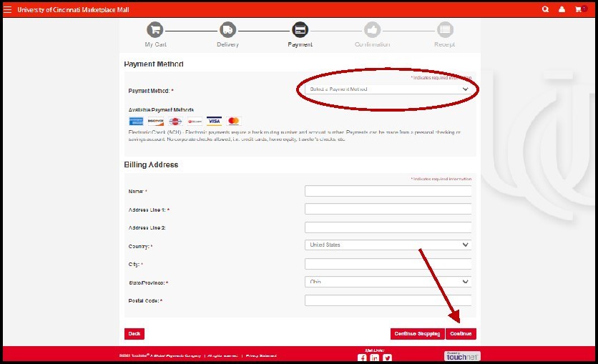Open the LinkedIn link in footer
The width and height of the screenshot is (598, 364).
[x=375, y=358]
